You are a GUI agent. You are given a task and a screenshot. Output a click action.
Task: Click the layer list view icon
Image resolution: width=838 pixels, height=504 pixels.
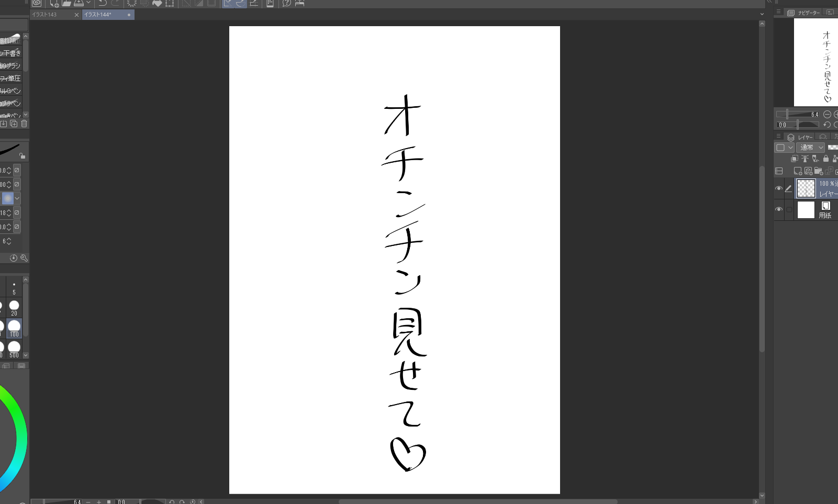click(779, 171)
